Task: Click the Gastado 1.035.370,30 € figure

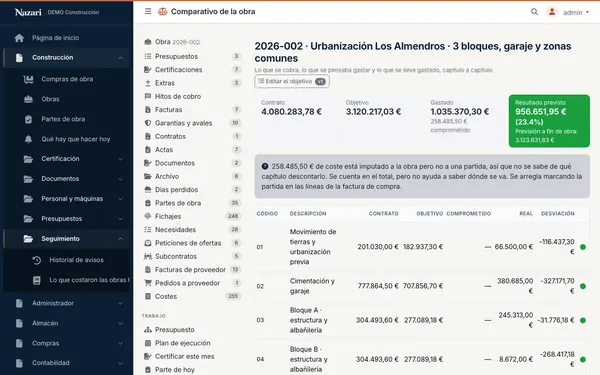Action: 460,112
